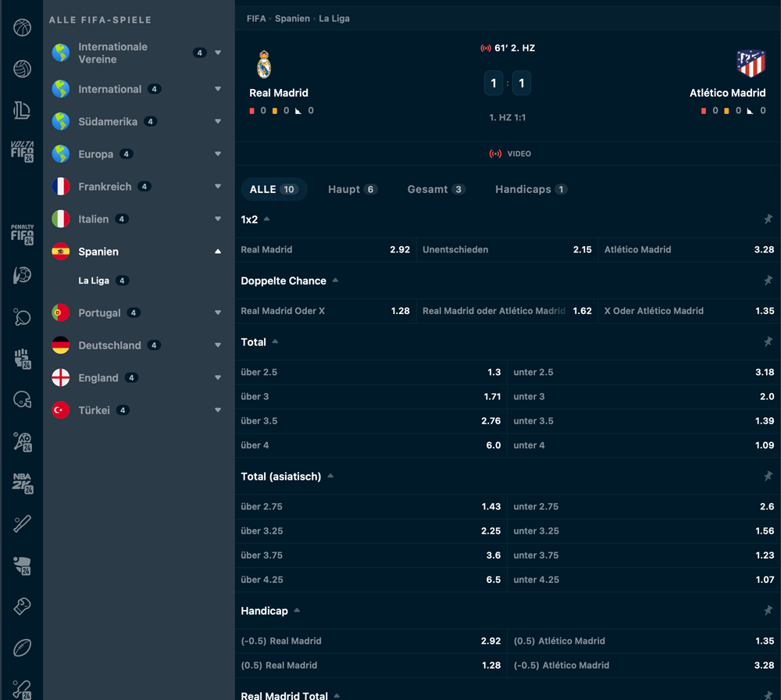Image resolution: width=781 pixels, height=700 pixels.
Task: Pin the Total (asiatisch) market
Action: click(x=768, y=477)
